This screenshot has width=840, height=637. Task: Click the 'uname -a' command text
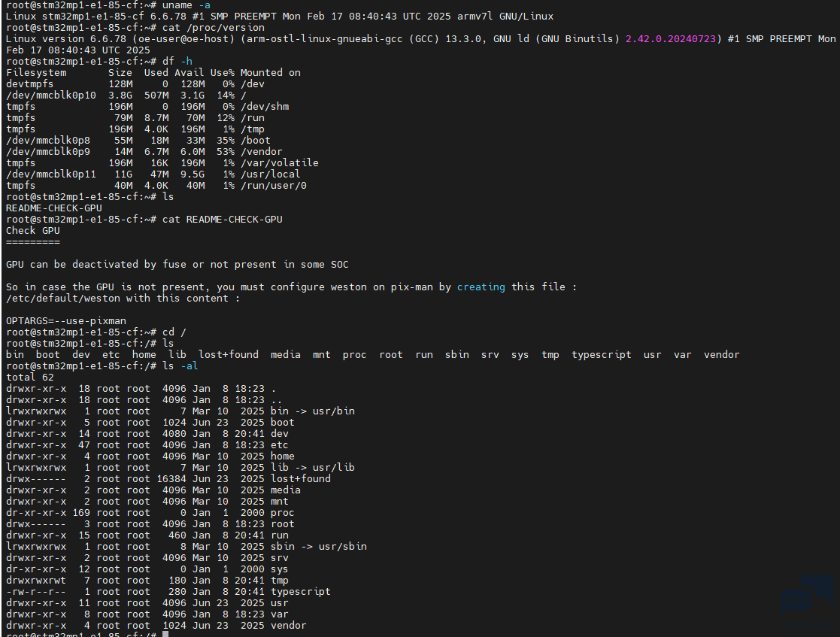(186, 5)
